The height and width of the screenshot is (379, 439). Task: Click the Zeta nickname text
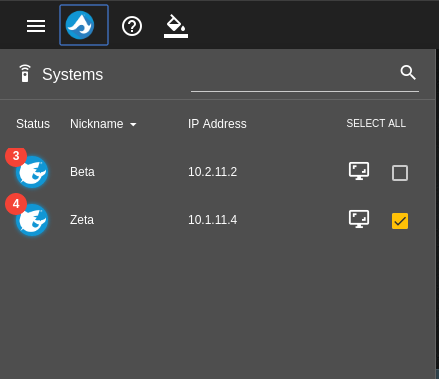click(x=82, y=220)
